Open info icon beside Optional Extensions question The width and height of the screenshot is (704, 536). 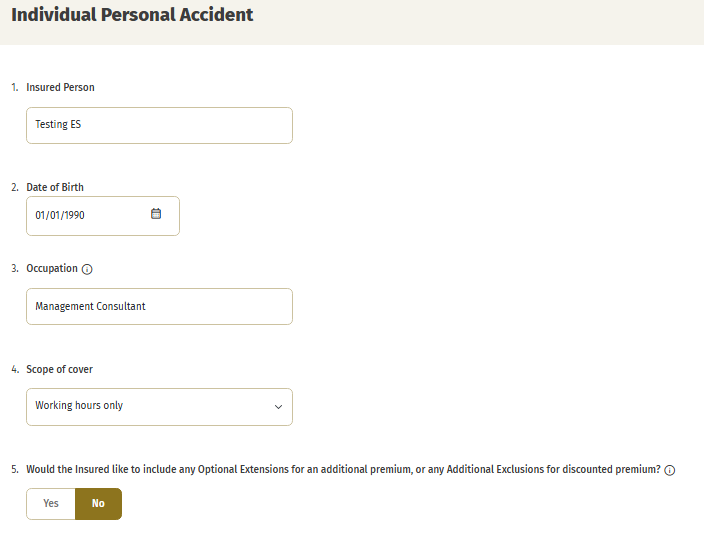(669, 470)
